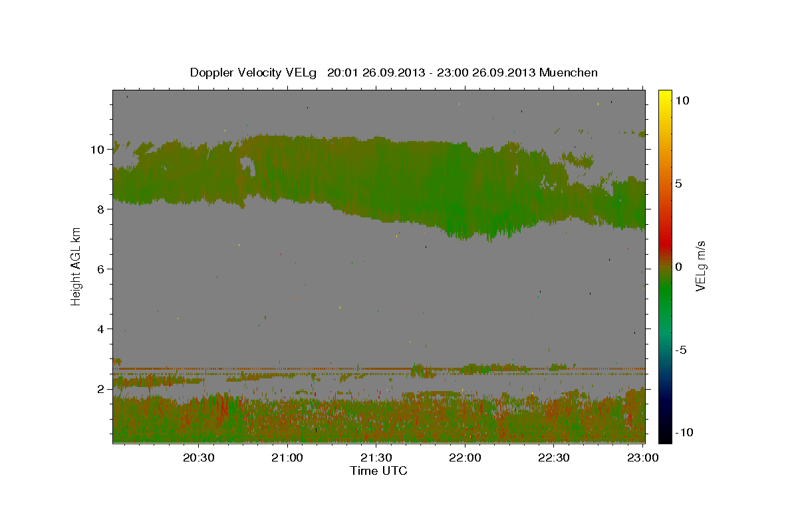The width and height of the screenshot is (798, 532).
Task: Click the 22:30 time tick label
Action: pyautogui.click(x=554, y=458)
